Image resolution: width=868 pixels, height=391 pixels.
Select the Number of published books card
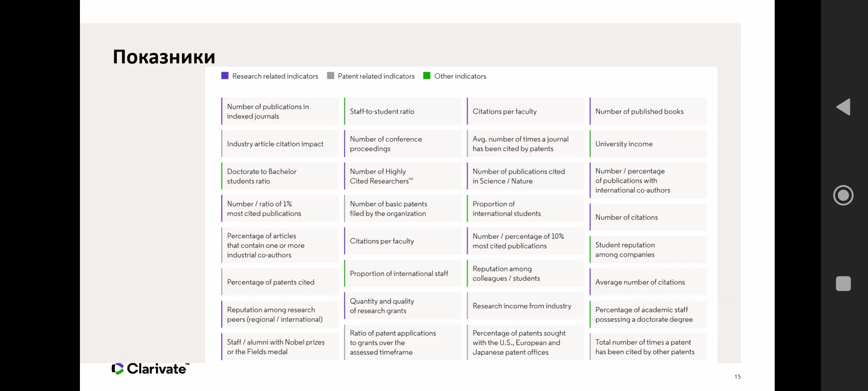pos(648,112)
